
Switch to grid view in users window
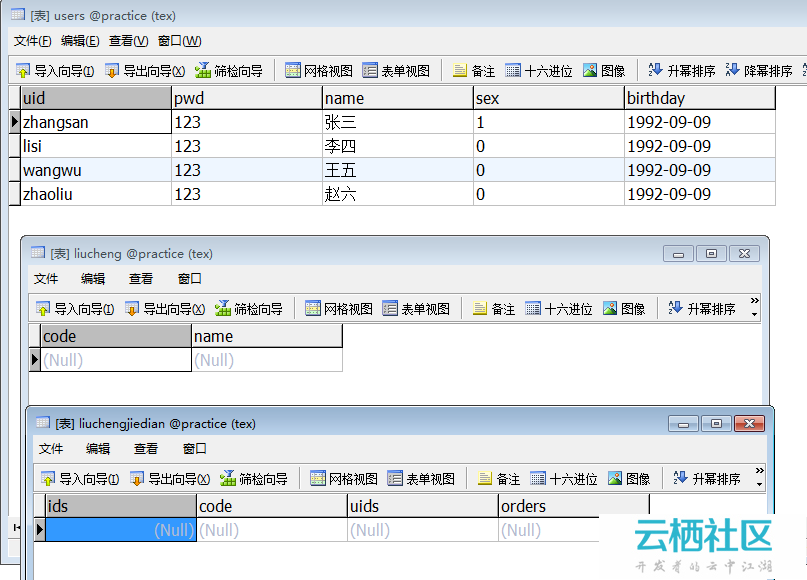319,71
